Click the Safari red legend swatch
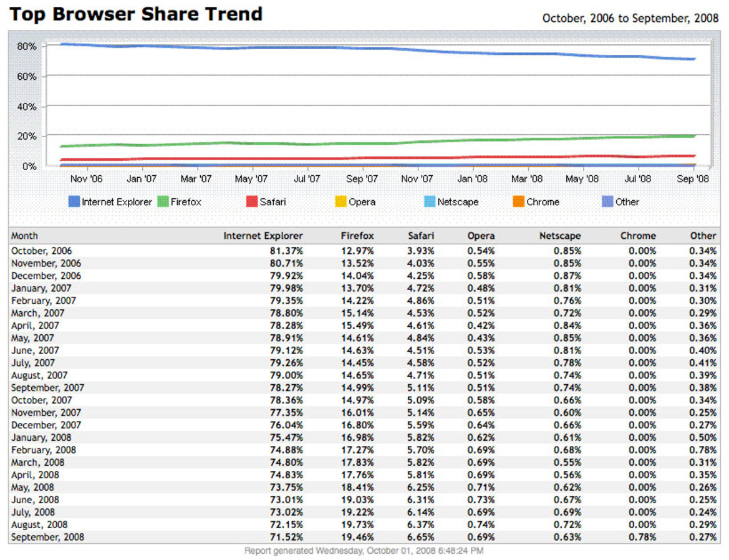 [x=251, y=201]
